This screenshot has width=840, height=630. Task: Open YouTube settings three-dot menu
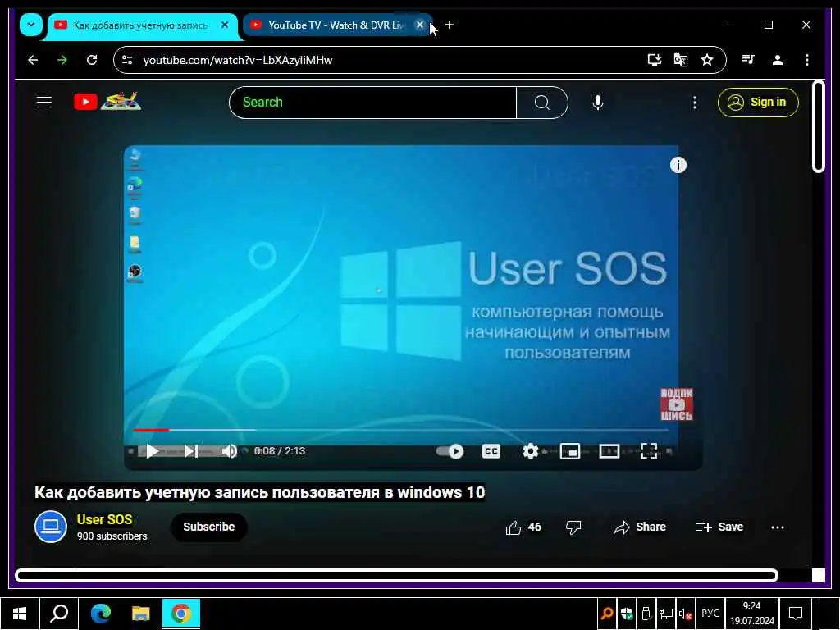[694, 103]
